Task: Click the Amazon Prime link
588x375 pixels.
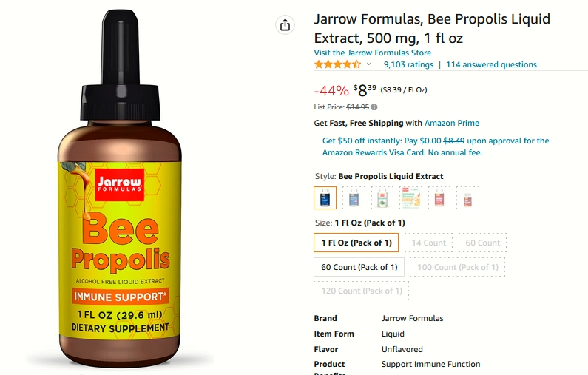Action: (x=452, y=123)
